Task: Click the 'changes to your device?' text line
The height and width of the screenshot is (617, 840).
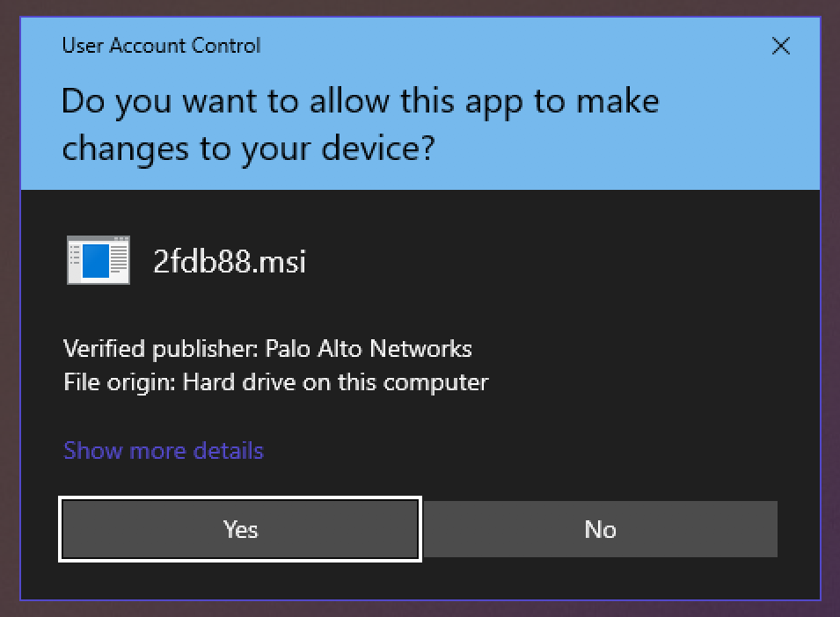Action: pyautogui.click(x=249, y=149)
